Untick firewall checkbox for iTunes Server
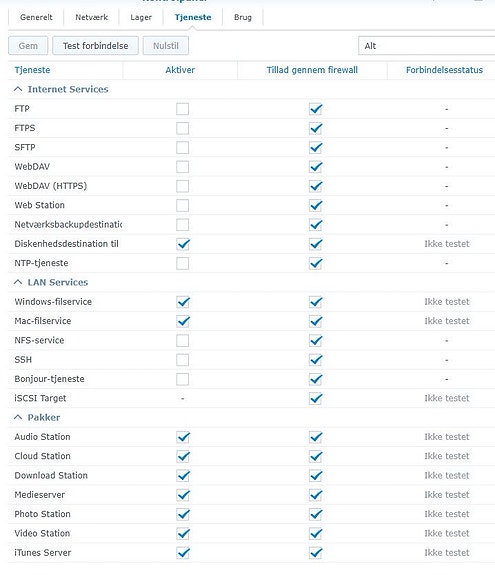The width and height of the screenshot is (495, 575). coord(315,553)
